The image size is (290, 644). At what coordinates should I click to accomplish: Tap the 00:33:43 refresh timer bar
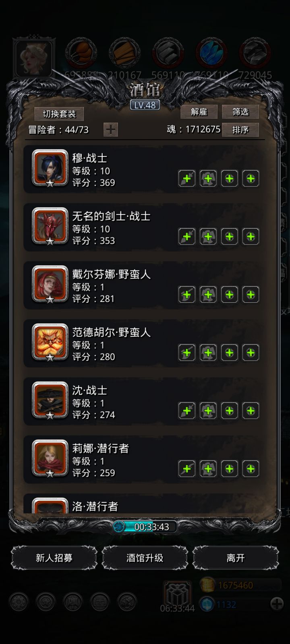[145, 526]
